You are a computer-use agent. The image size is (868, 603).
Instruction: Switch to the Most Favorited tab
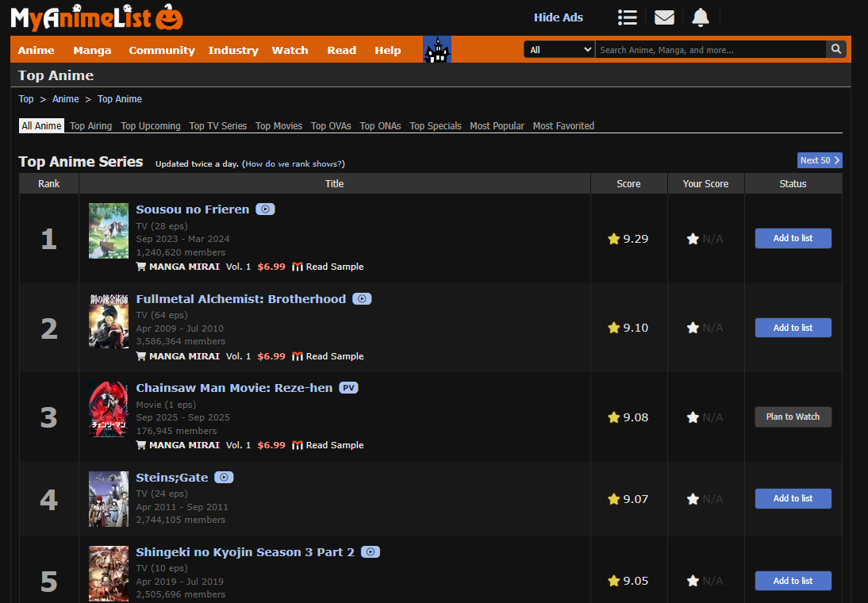pyautogui.click(x=563, y=125)
